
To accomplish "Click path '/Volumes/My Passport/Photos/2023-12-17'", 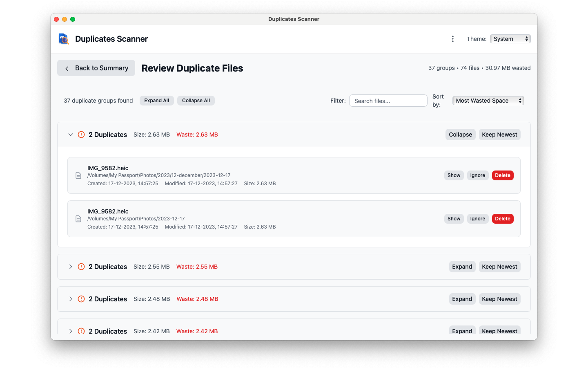I will pos(136,219).
